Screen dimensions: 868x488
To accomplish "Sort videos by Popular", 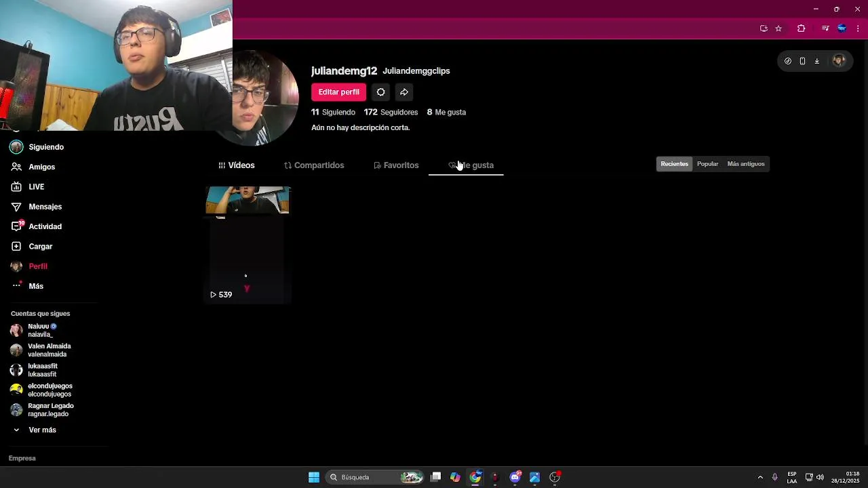I will point(707,164).
